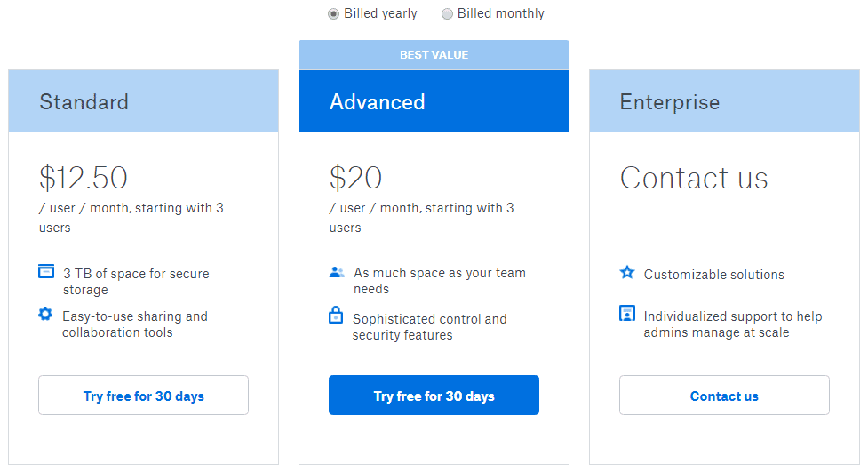This screenshot has height=472, width=868.
Task: Select the Standard plan header
Action: (143, 100)
